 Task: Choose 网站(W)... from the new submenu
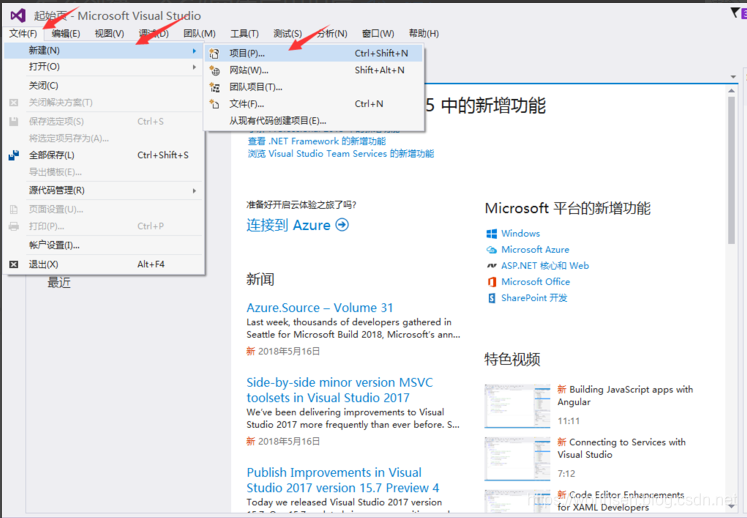pos(314,71)
